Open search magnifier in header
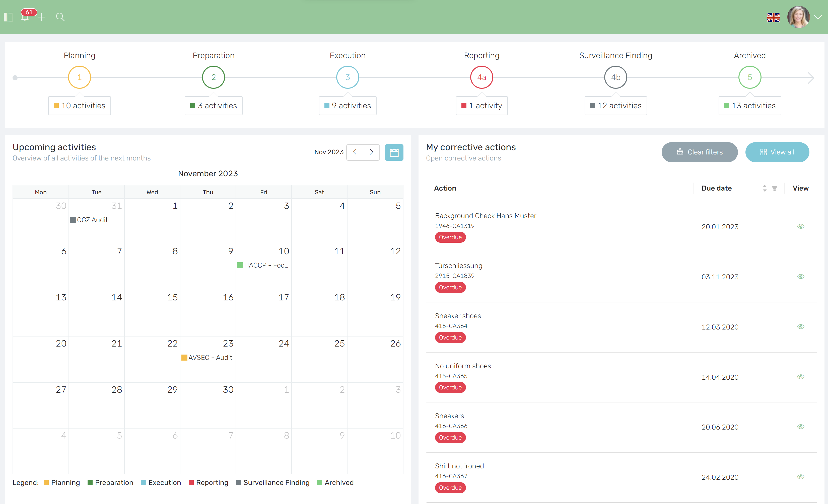This screenshot has height=504, width=828. [x=60, y=17]
